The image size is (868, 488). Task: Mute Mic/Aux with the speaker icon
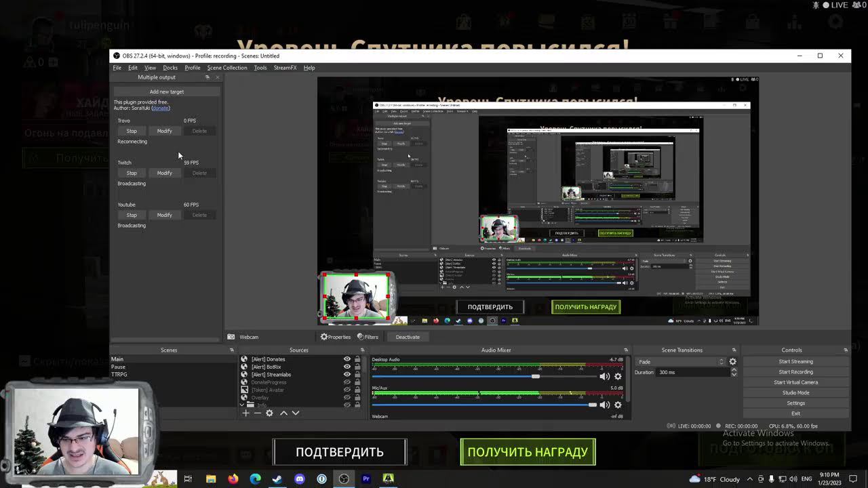(x=604, y=405)
